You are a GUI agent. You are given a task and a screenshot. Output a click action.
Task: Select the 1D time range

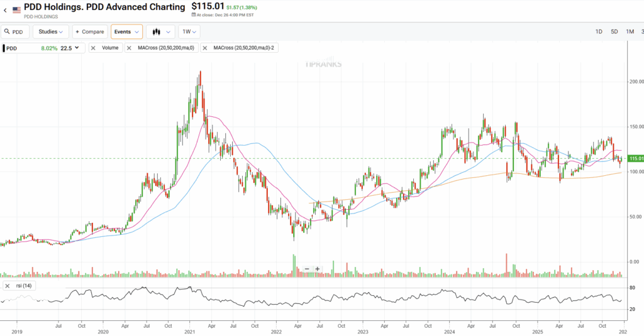(x=599, y=31)
